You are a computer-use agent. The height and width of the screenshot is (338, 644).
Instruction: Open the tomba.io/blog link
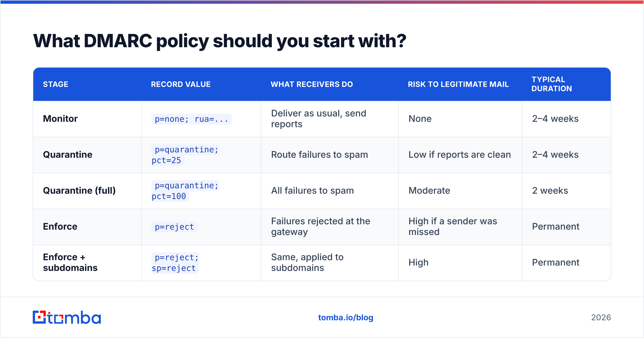coord(346,318)
